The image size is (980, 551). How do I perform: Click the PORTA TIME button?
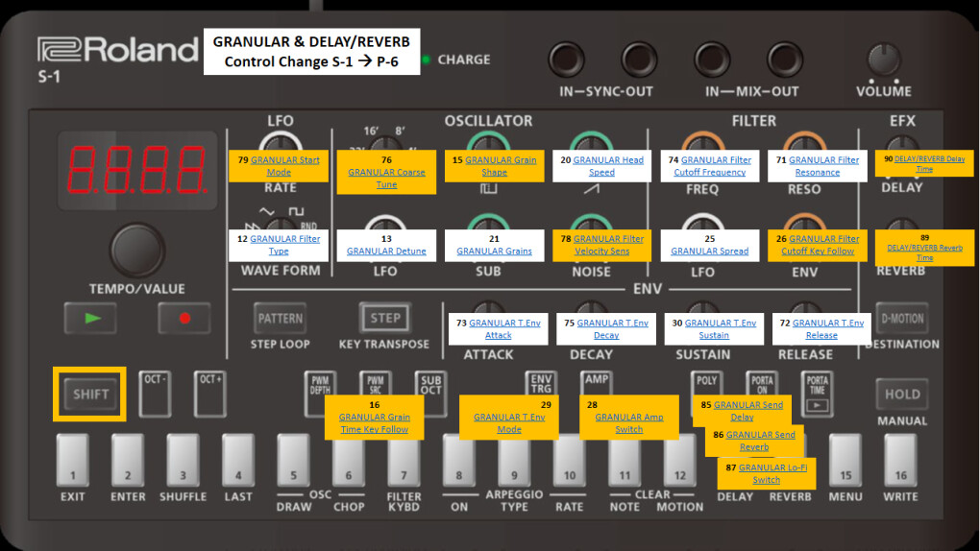pos(817,394)
